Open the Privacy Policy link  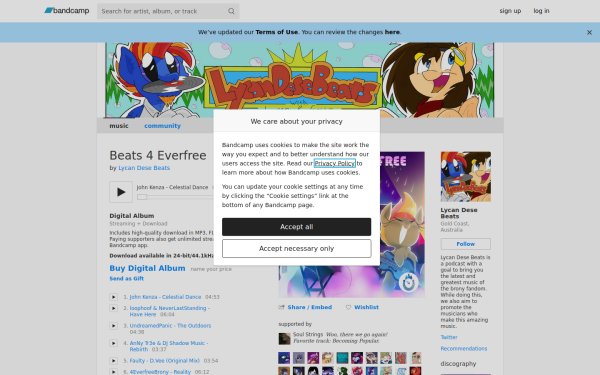pos(334,163)
